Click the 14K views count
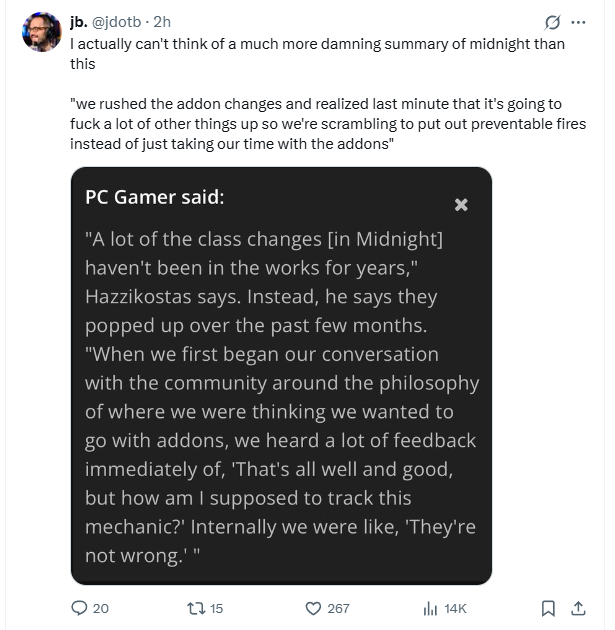The height and width of the screenshot is (630, 615). 456,608
